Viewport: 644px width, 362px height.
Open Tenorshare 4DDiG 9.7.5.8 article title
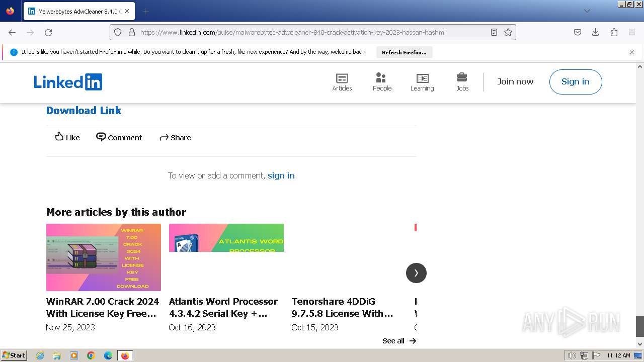pyautogui.click(x=342, y=307)
